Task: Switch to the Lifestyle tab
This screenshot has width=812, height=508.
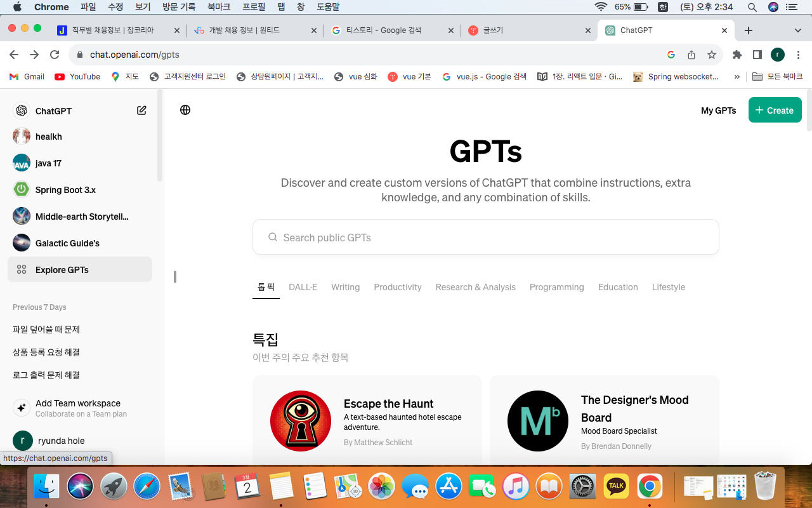Action: [669, 287]
